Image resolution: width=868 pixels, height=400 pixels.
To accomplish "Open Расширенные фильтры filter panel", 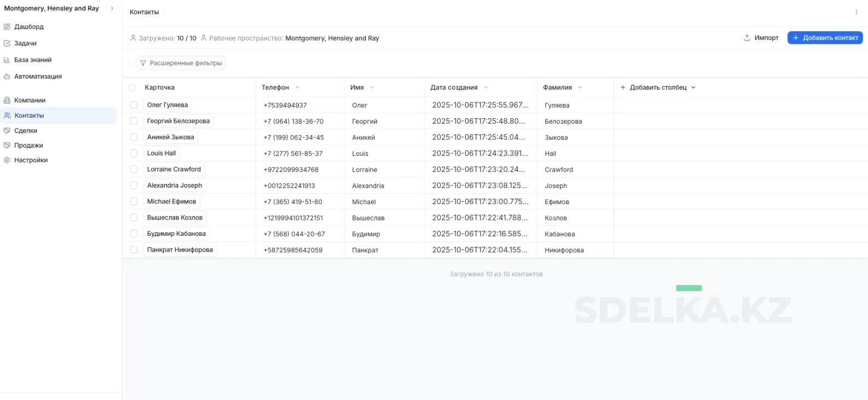I will 181,63.
